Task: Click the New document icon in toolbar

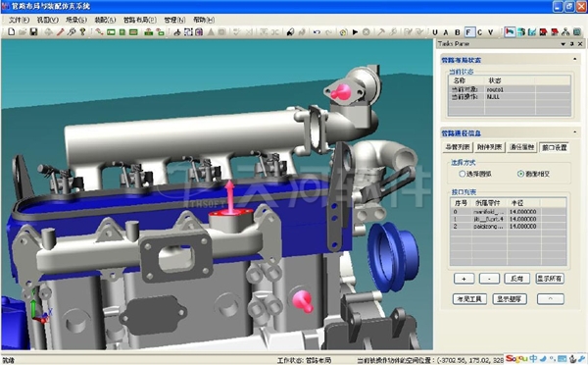Action: (x=11, y=32)
